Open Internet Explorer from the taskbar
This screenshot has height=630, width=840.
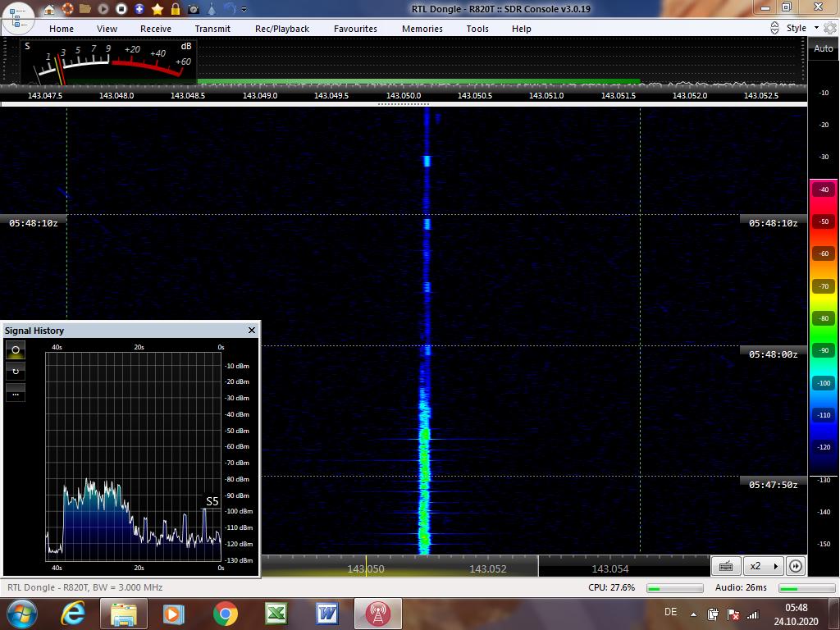tap(73, 614)
